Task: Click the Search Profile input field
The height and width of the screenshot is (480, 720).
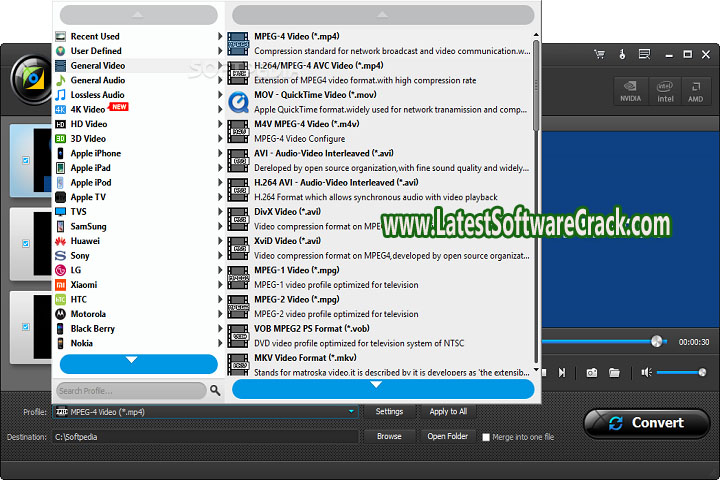Action: (x=131, y=391)
